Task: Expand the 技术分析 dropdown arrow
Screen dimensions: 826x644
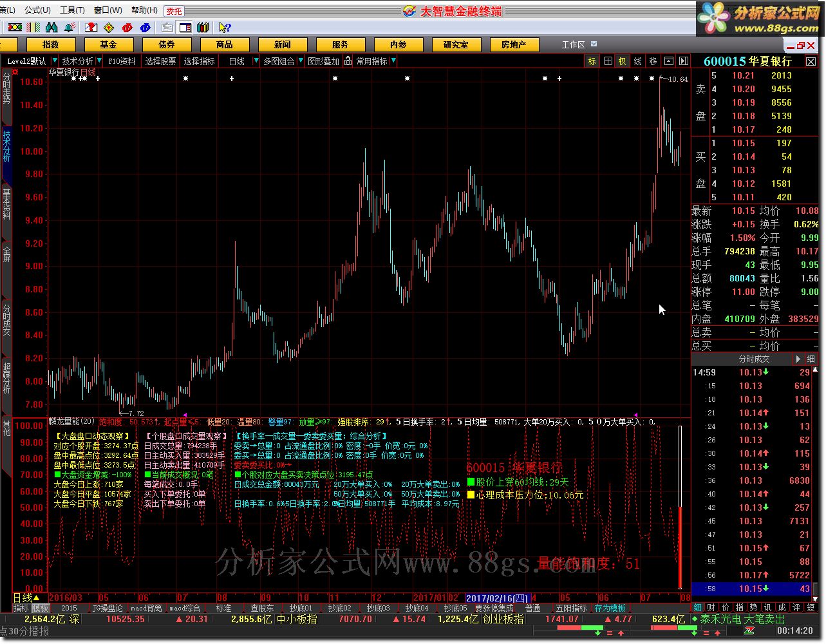Action: coord(99,61)
